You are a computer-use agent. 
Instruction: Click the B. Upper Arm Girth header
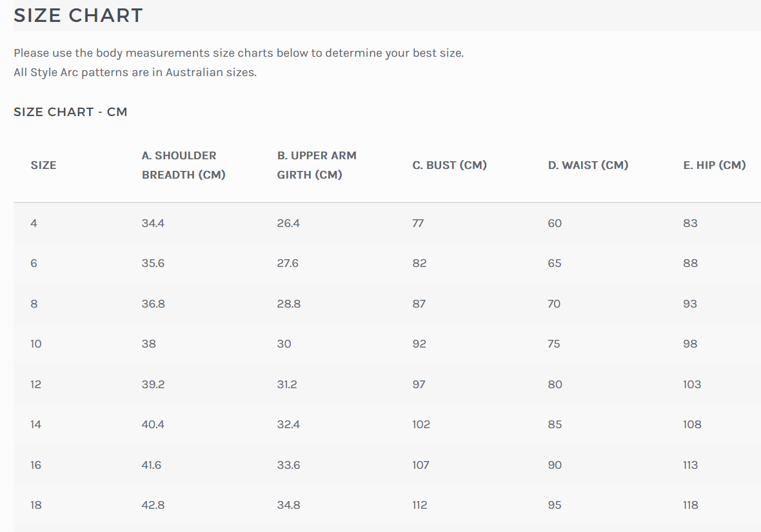tap(317, 165)
